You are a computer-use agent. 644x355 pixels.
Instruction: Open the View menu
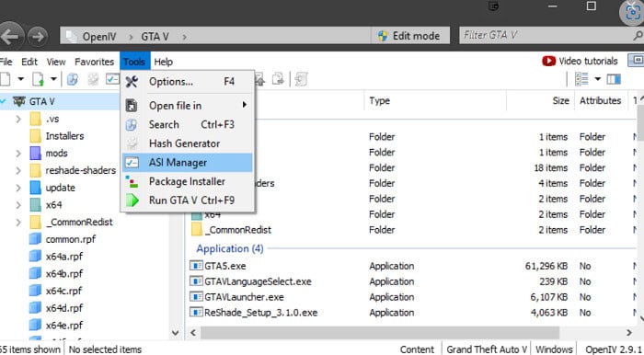(56, 62)
